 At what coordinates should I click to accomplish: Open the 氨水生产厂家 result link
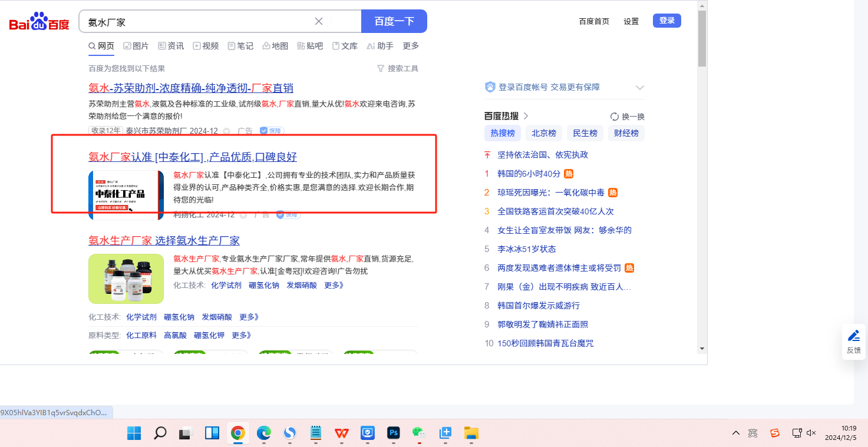tap(164, 240)
